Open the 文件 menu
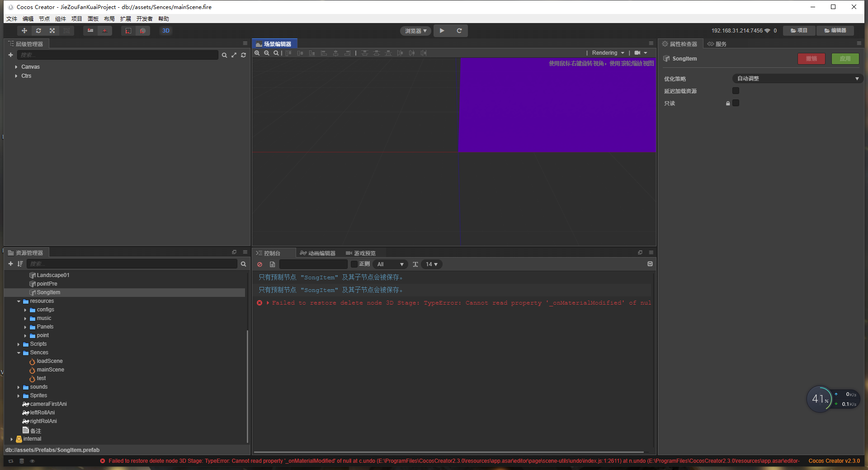The height and width of the screenshot is (470, 868). (12, 19)
